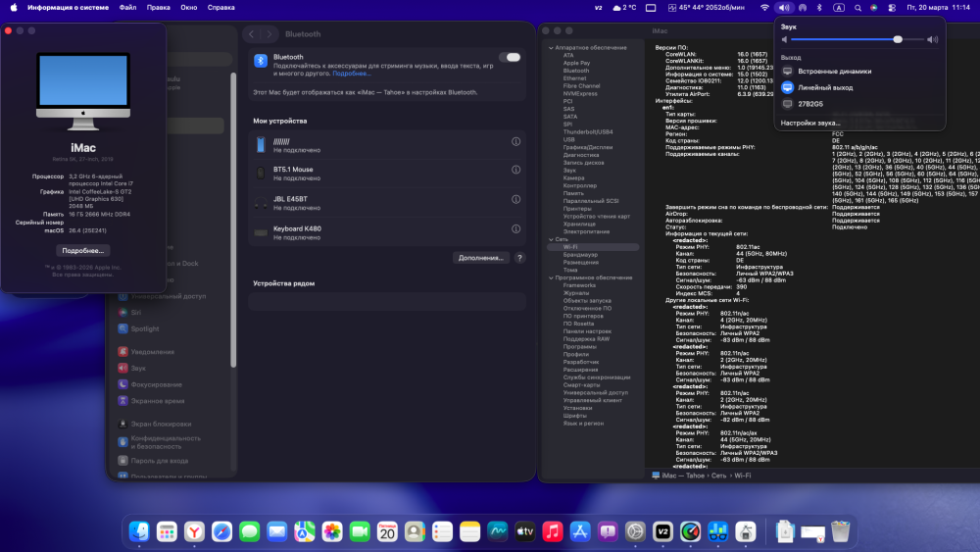Open App Store from the Dock
Viewport: 980px width, 552px height.
point(580,531)
